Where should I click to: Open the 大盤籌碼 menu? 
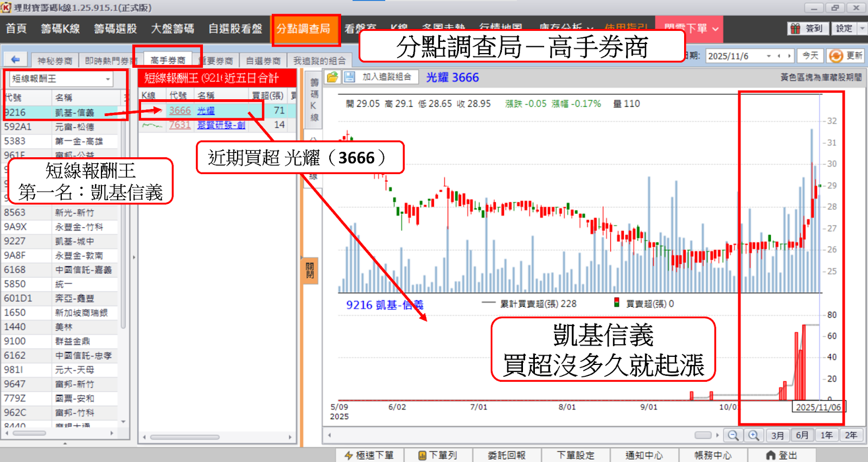tap(173, 29)
